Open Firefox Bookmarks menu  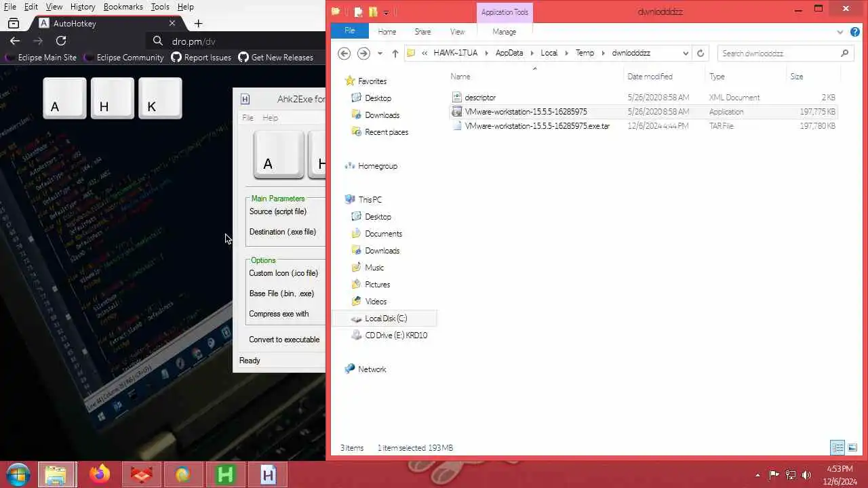tap(123, 7)
